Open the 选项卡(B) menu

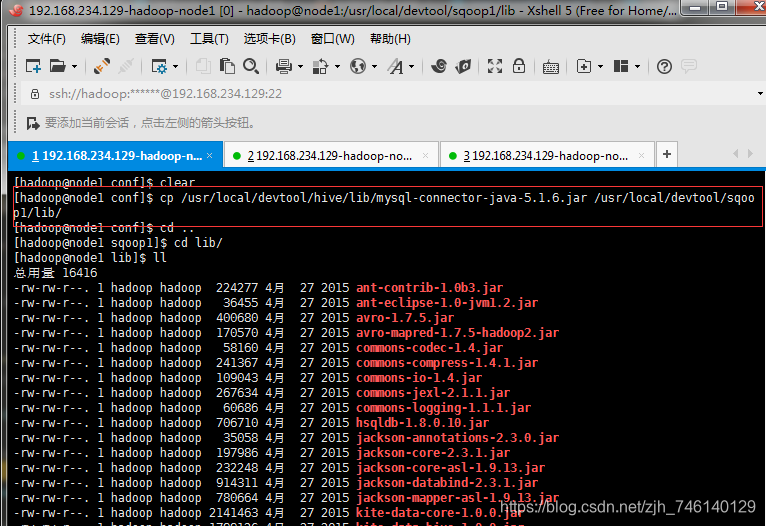coord(270,39)
